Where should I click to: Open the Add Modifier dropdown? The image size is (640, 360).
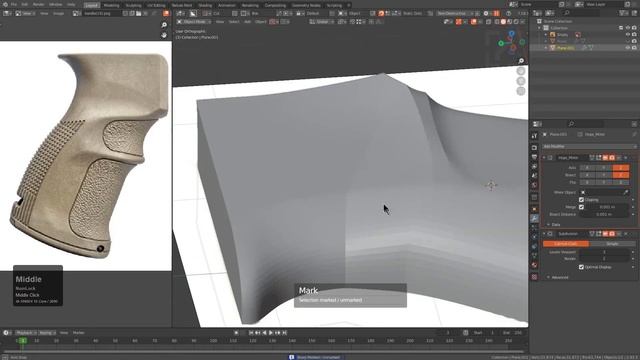(589, 146)
